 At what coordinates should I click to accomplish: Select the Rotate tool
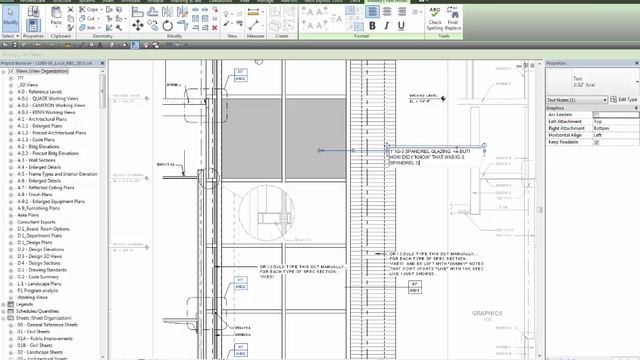[167, 26]
